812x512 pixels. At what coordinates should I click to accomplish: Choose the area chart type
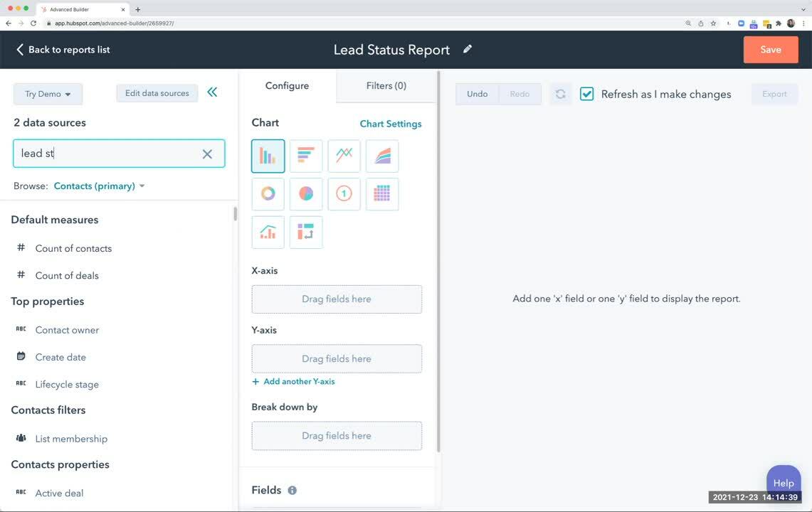pos(382,156)
